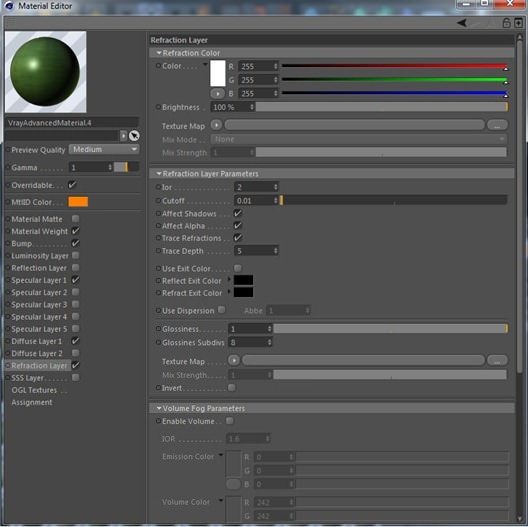Open the Mix Mode None dropdown
Image resolution: width=528 pixels, height=527 pixels.
pyautogui.click(x=359, y=139)
